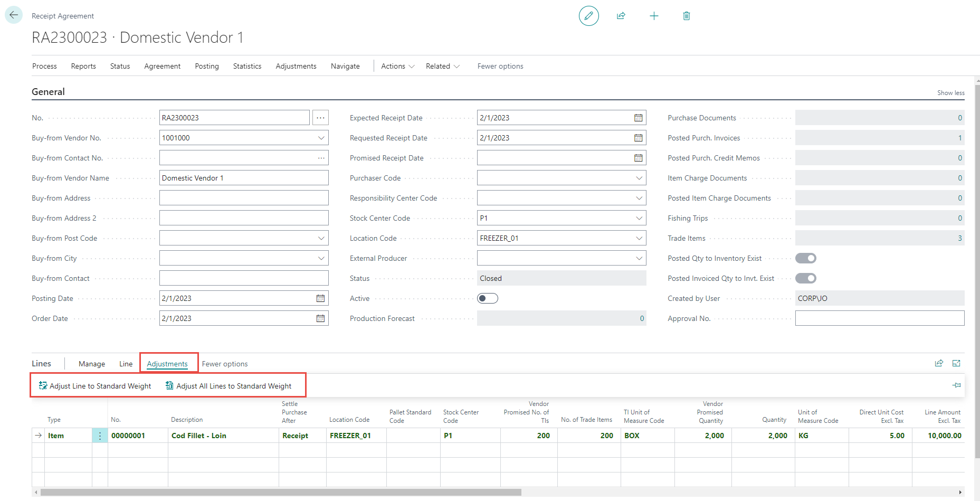The image size is (980, 501).
Task: Pin the Lines action bar
Action: pos(956,385)
